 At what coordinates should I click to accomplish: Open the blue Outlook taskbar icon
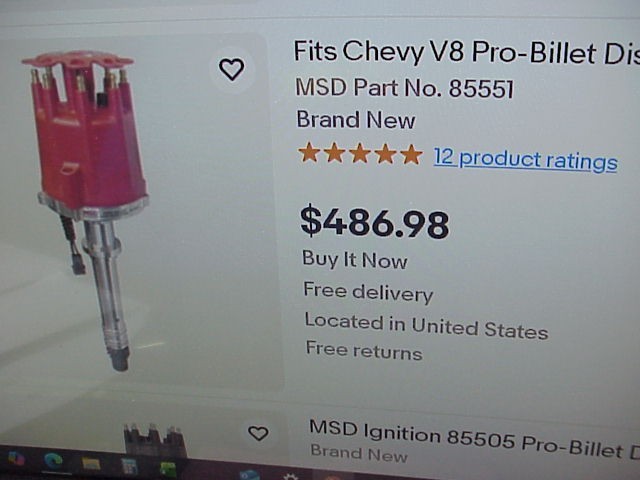click(249, 475)
